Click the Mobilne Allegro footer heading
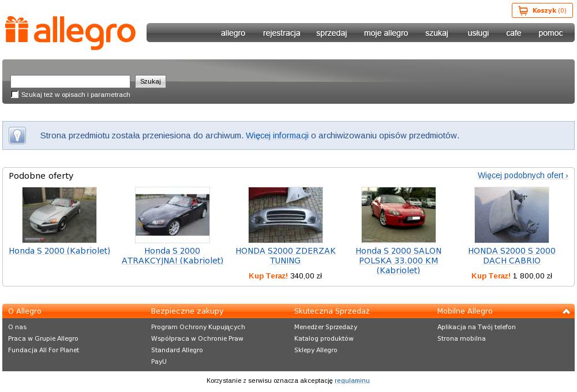The height and width of the screenshot is (392, 577). [464, 311]
